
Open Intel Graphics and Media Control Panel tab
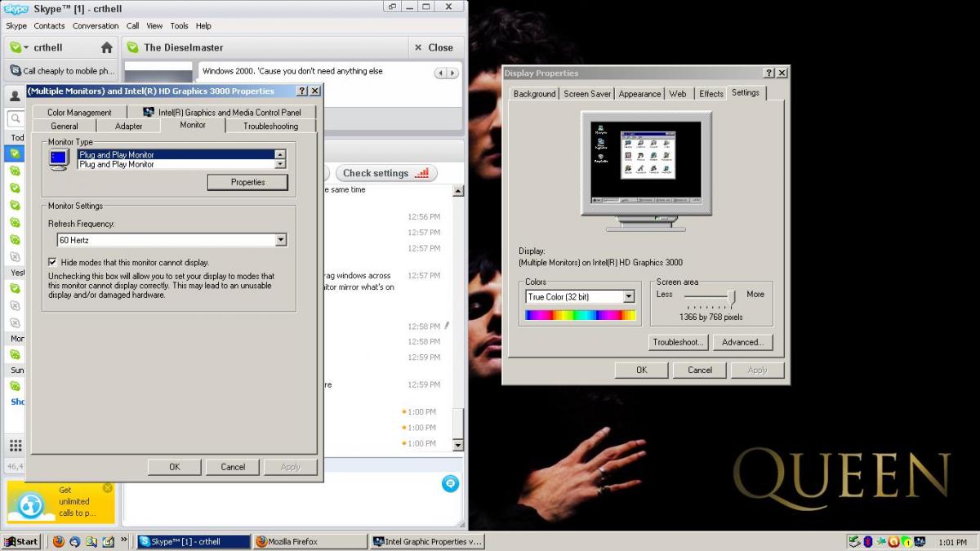coord(222,112)
